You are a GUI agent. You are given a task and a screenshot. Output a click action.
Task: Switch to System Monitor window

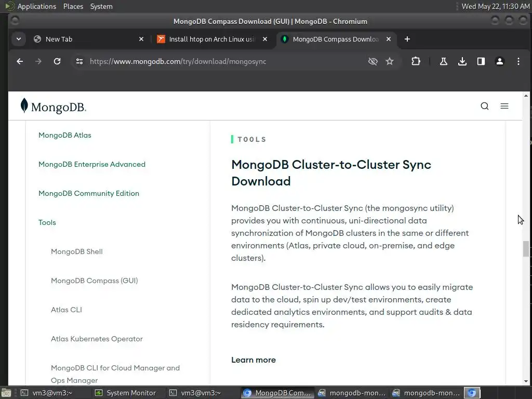[x=129, y=393]
